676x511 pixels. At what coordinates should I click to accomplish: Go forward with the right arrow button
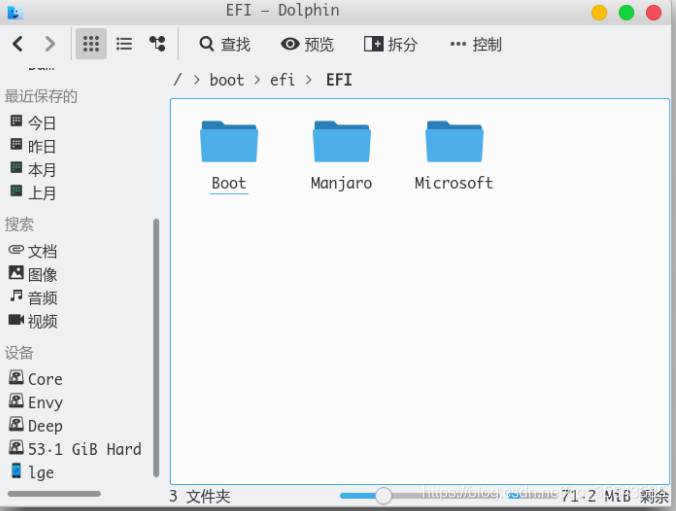pyautogui.click(x=50, y=44)
